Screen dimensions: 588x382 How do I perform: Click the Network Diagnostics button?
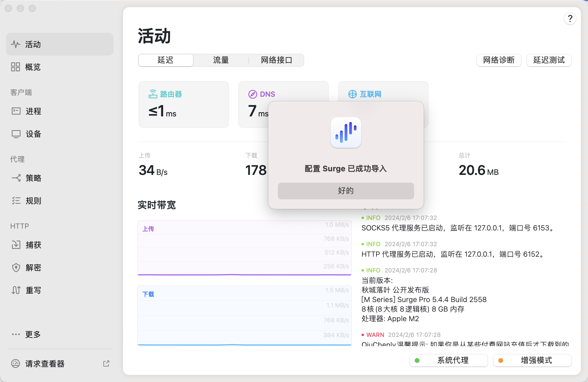tap(499, 60)
